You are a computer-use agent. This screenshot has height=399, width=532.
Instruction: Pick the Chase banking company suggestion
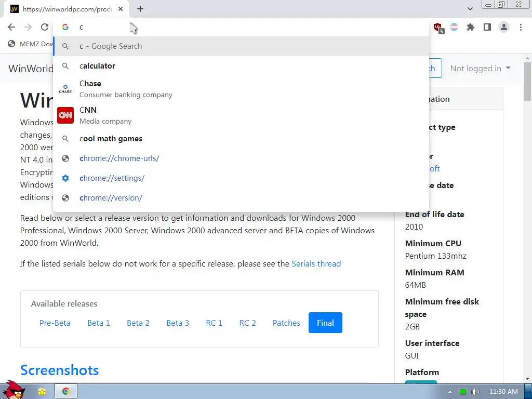pos(241,89)
